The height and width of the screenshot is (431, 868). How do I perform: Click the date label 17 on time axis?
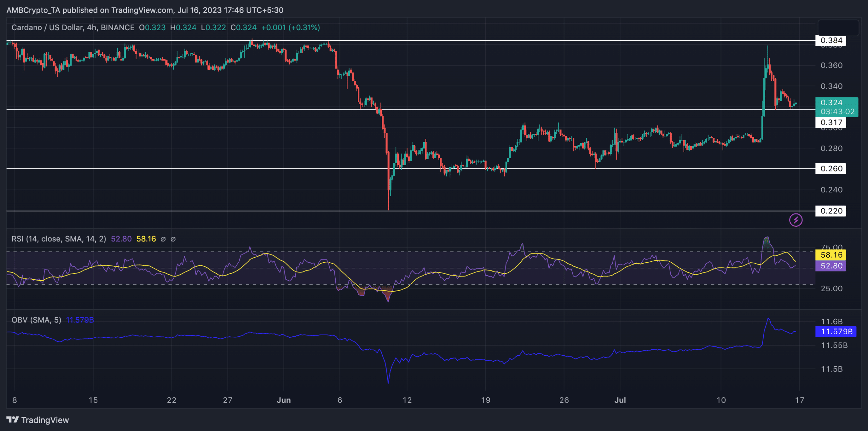(800, 400)
